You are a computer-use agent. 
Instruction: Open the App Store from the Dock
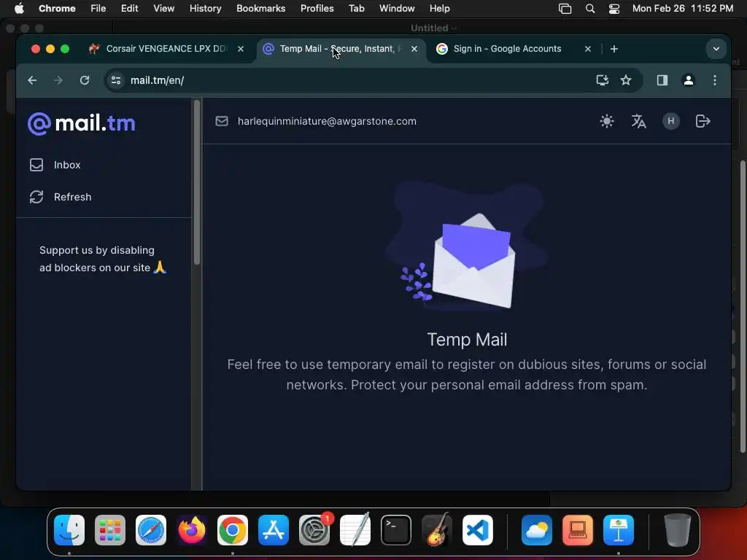click(274, 529)
